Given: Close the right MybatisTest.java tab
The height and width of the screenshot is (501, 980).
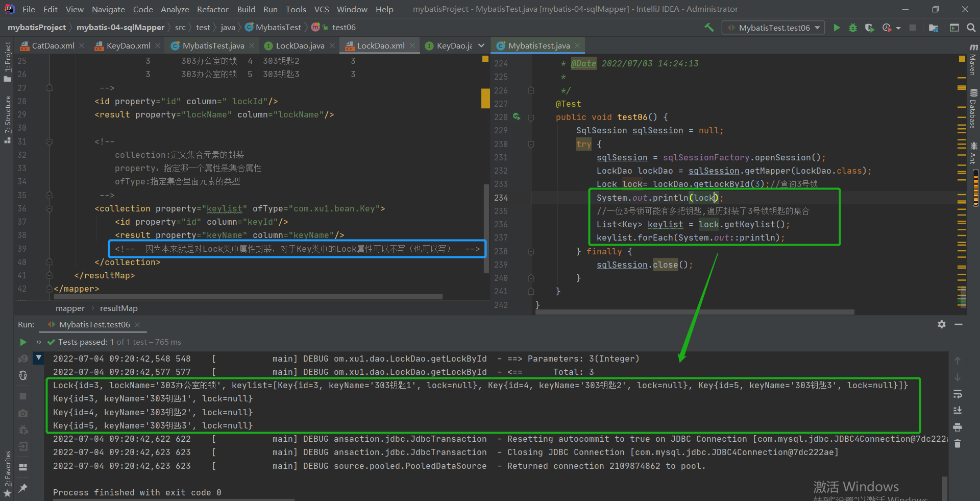Looking at the screenshot, I should pyautogui.click(x=577, y=45).
